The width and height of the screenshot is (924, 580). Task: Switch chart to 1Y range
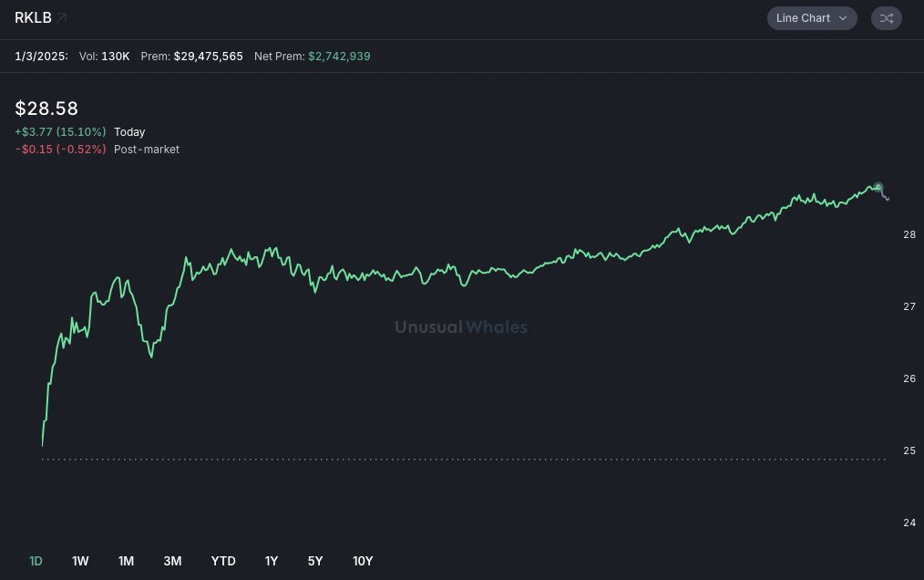[x=272, y=561]
